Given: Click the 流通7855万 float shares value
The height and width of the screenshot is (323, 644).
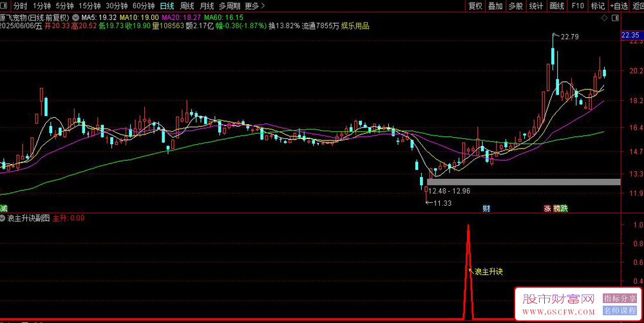Looking at the screenshot, I should tap(321, 26).
